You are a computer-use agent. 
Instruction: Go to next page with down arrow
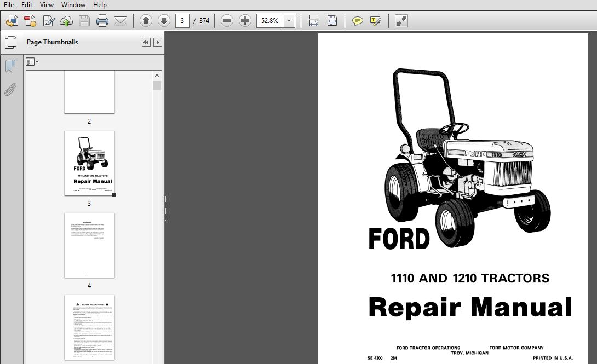tap(164, 21)
